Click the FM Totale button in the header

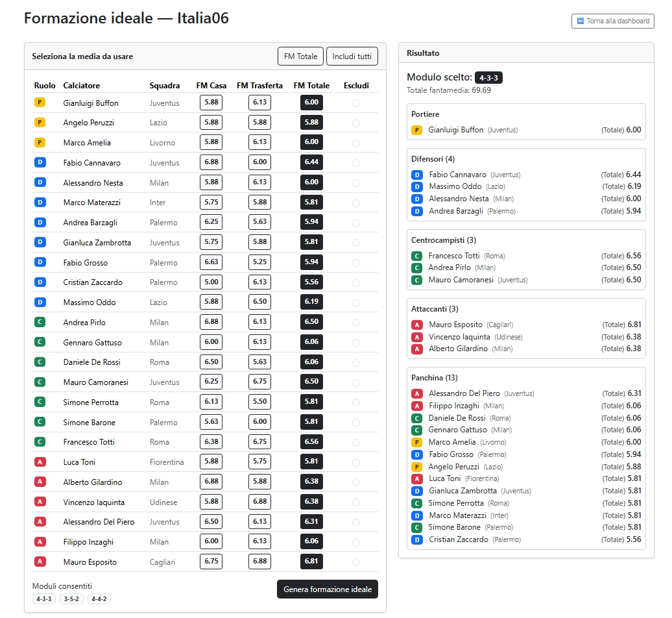pos(300,56)
